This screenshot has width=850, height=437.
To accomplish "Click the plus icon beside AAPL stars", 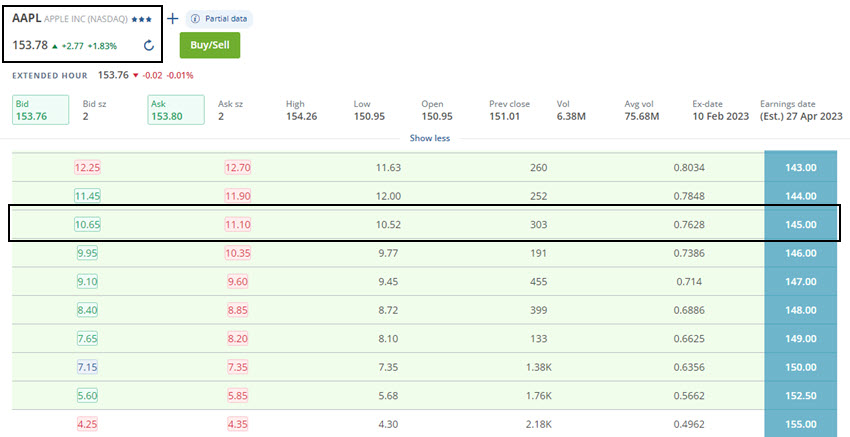I will pyautogui.click(x=172, y=19).
